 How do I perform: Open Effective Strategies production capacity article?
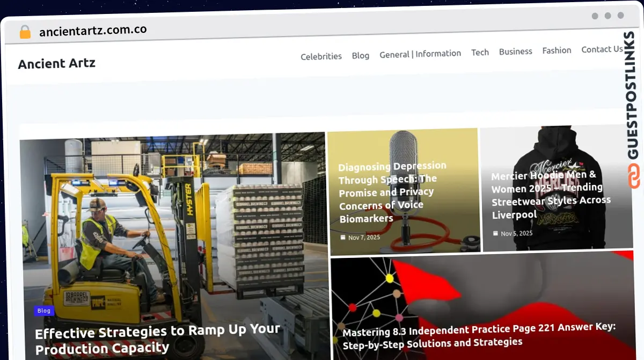point(157,339)
